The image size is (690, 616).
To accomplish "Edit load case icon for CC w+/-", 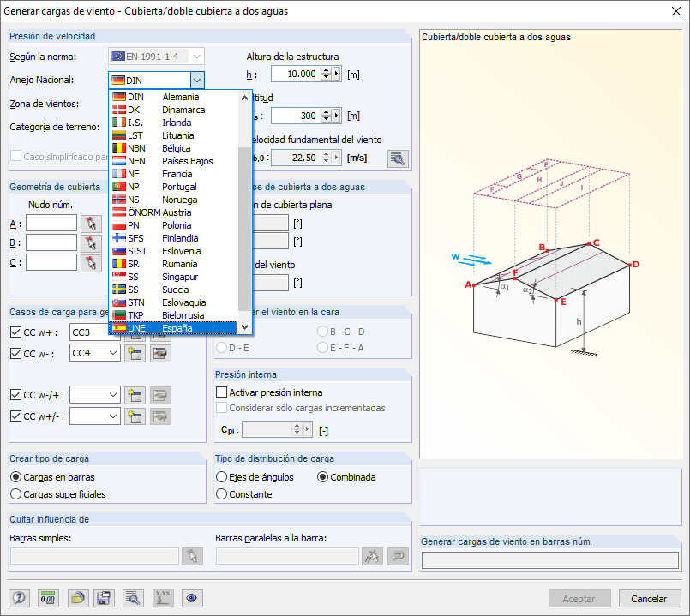I will [x=160, y=416].
